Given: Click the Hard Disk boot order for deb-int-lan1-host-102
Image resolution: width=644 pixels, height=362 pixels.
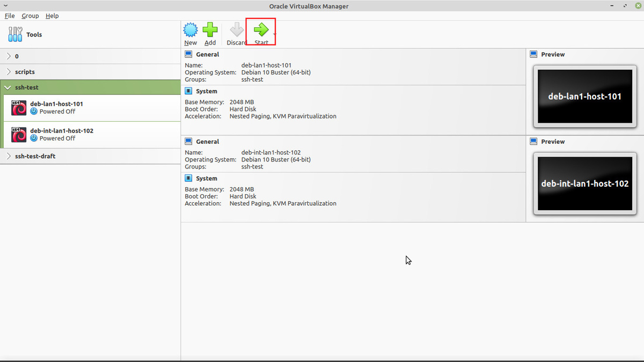Looking at the screenshot, I should [243, 196].
